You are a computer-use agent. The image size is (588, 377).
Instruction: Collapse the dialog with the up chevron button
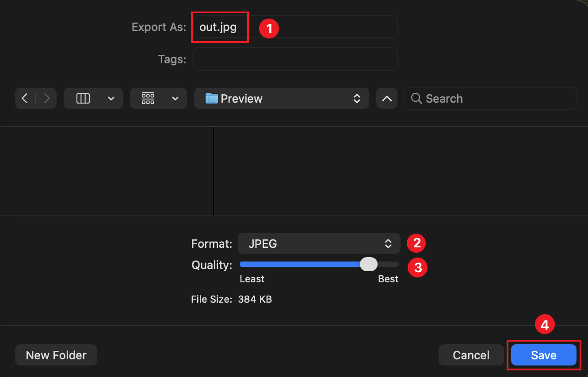(387, 98)
